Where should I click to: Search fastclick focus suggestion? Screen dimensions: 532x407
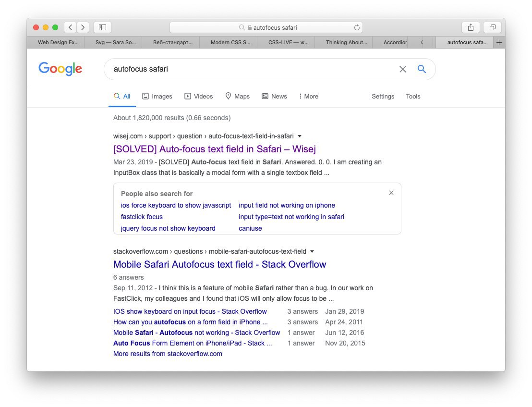coord(142,217)
